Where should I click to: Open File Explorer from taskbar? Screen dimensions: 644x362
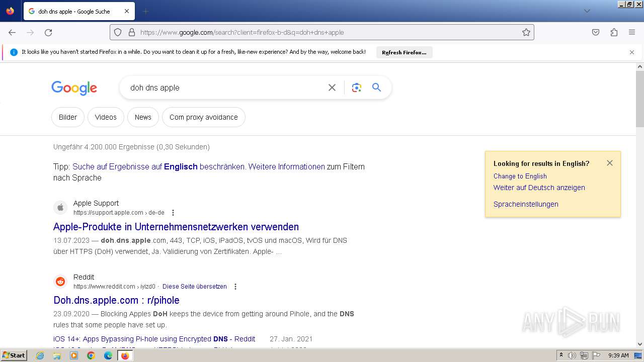click(57, 355)
